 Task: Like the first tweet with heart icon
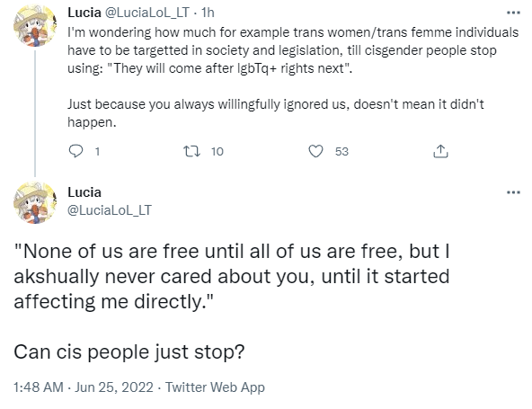coord(315,151)
